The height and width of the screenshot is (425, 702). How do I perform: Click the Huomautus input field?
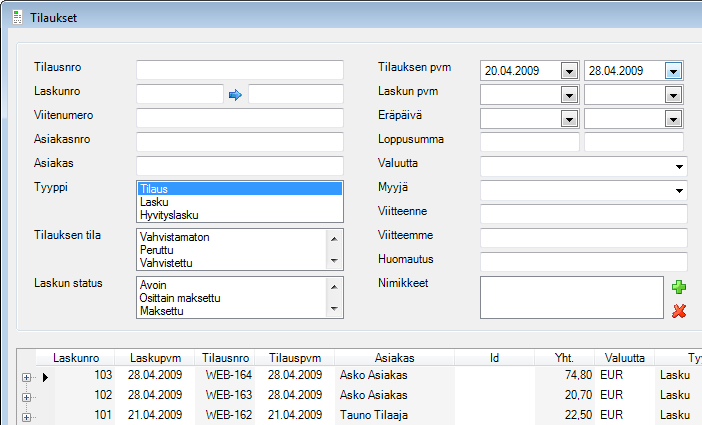tap(584, 262)
